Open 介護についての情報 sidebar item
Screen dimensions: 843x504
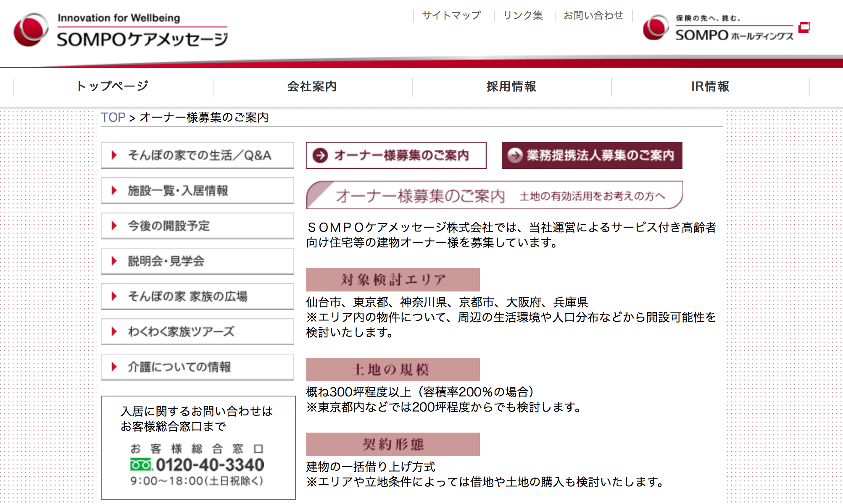click(x=198, y=367)
